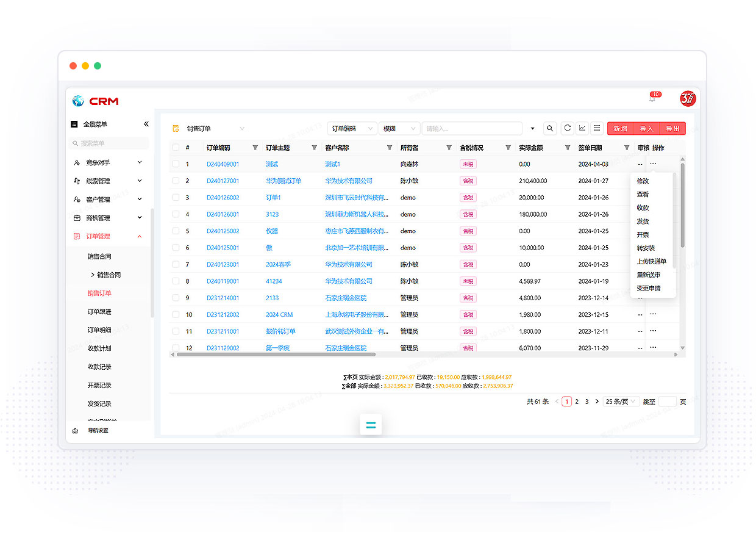The width and height of the screenshot is (756, 537).
Task: Click the 跳至 page number input
Action: coord(668,402)
